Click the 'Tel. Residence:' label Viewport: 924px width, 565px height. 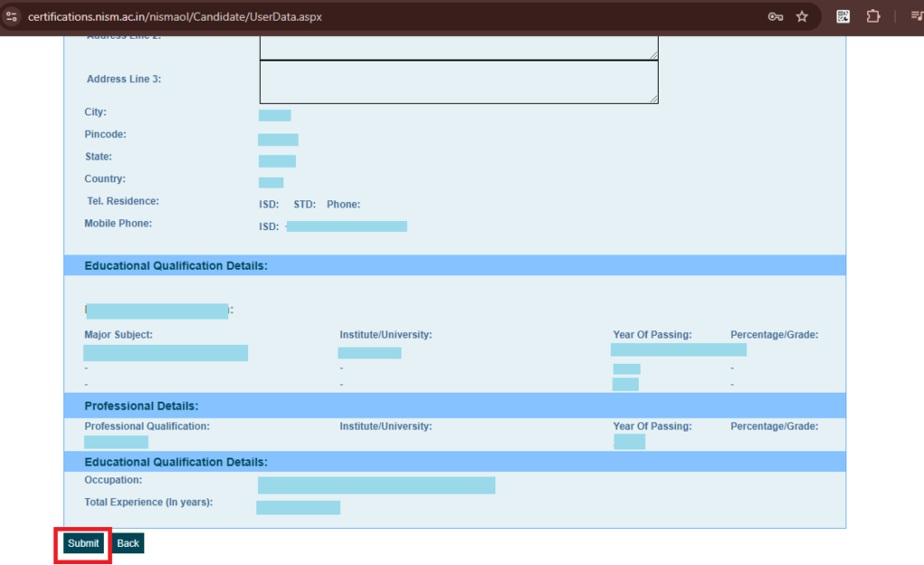(x=123, y=201)
